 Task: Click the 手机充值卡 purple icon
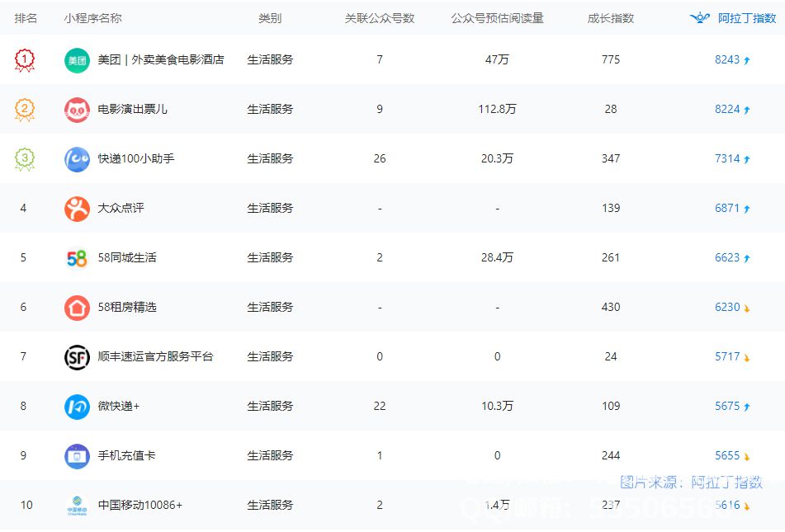(x=77, y=456)
